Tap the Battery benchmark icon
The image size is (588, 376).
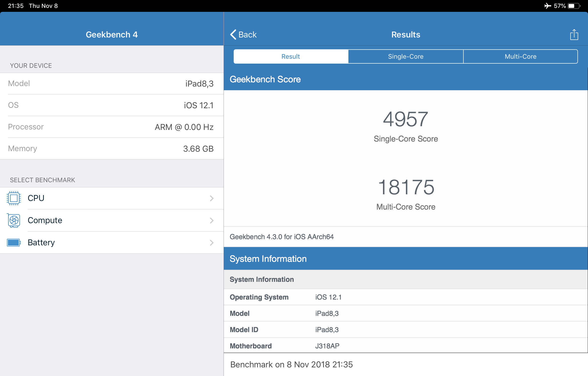click(x=14, y=242)
